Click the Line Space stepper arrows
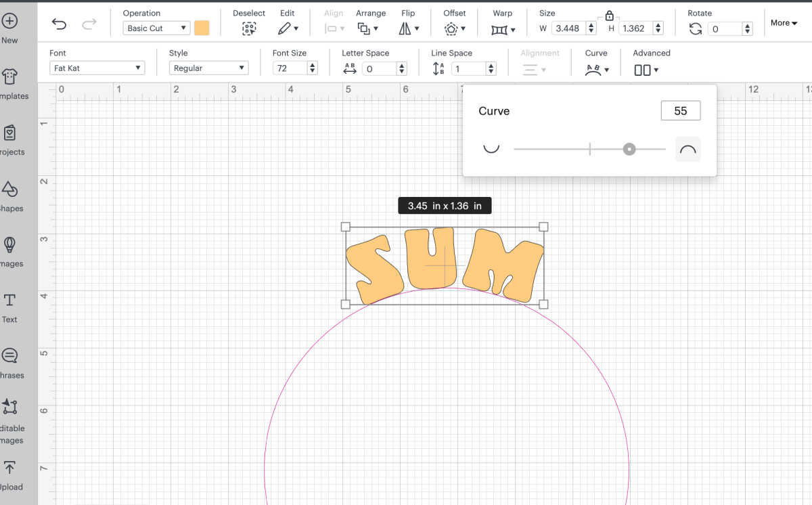This screenshot has width=812, height=505. click(491, 68)
